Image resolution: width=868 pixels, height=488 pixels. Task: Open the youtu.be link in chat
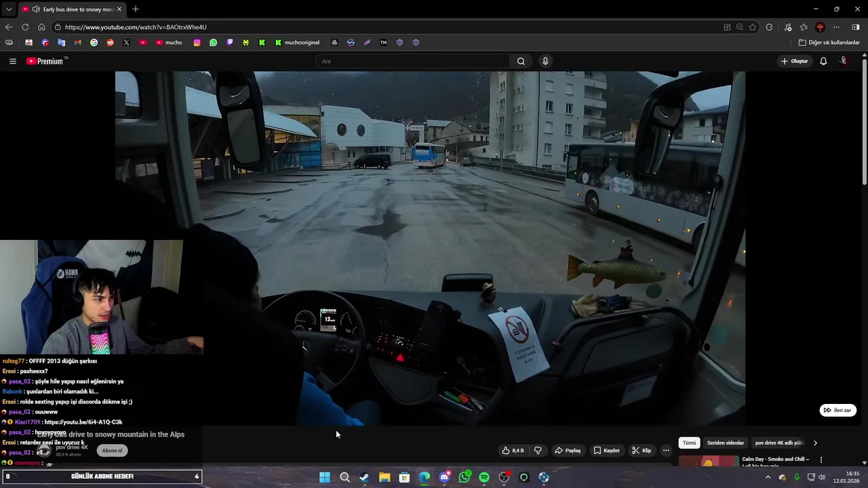tap(83, 422)
